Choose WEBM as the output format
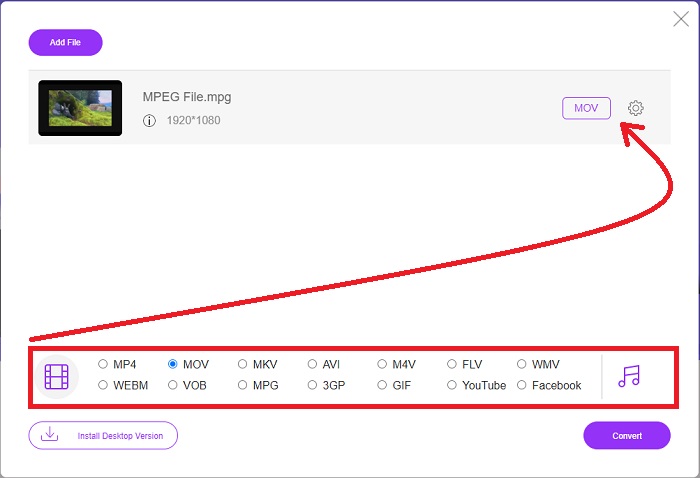700x478 pixels. click(103, 385)
